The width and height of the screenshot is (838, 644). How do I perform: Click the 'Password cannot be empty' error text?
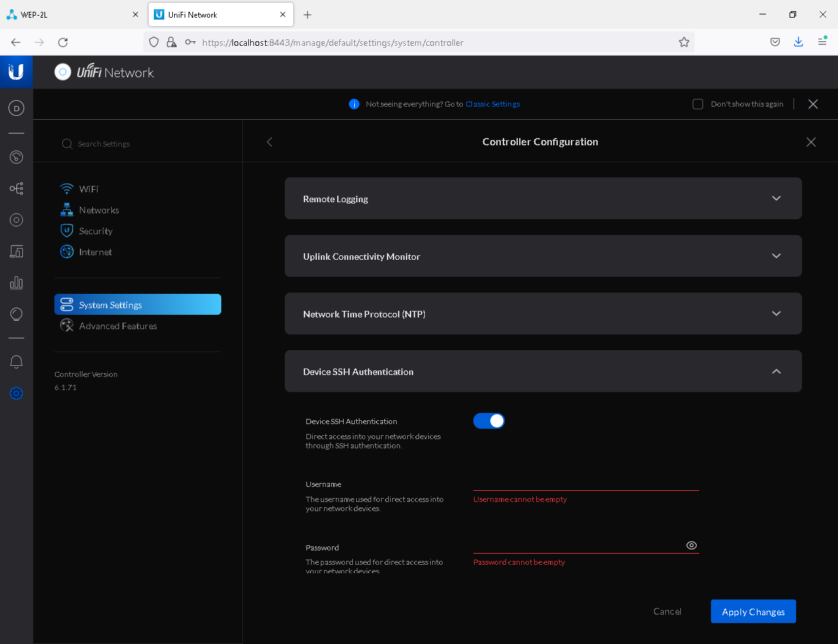click(519, 562)
